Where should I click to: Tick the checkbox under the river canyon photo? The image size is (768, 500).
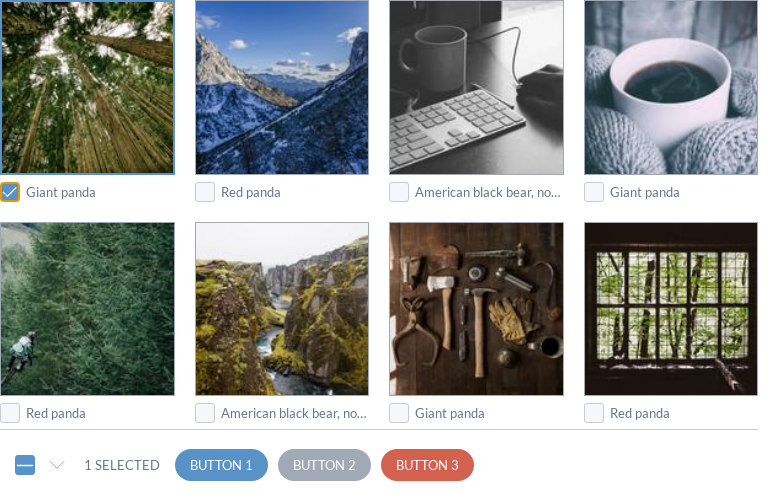point(205,413)
